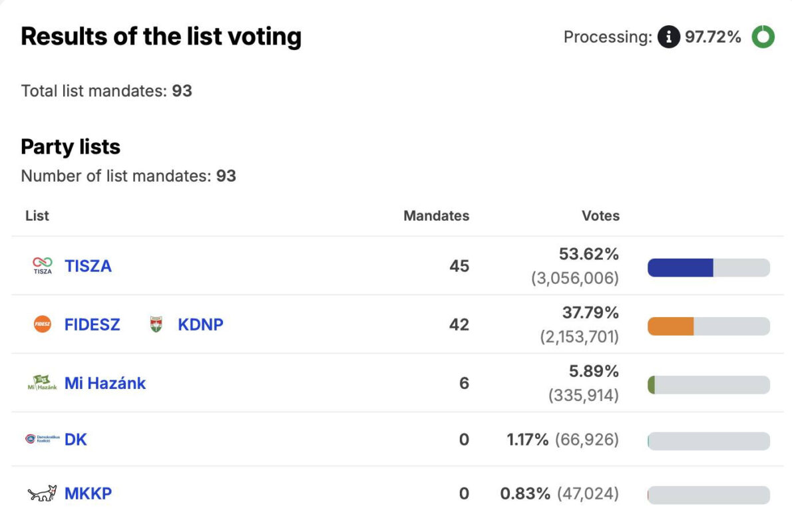Click the DK party logo
This screenshot has width=792, height=532.
point(42,439)
